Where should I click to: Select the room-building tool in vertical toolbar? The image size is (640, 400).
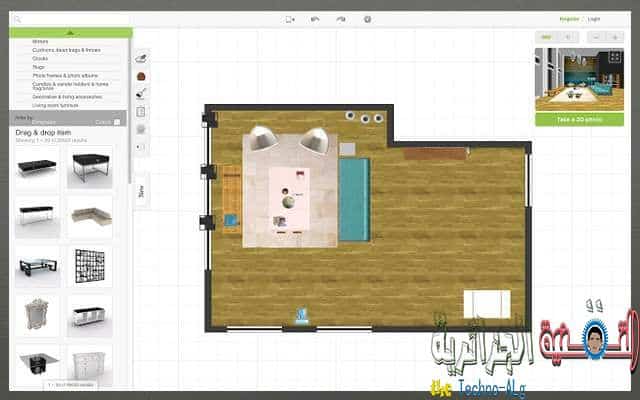point(141,58)
